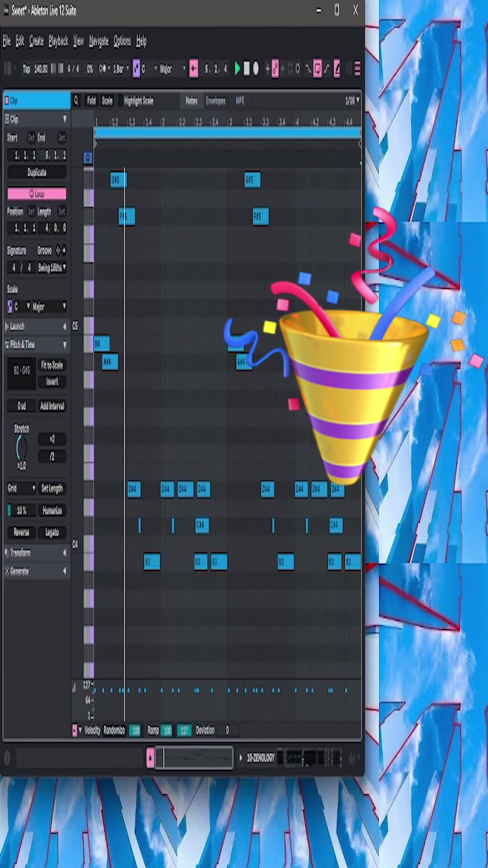Toggle the pink Draw Mode pencil

(337, 69)
